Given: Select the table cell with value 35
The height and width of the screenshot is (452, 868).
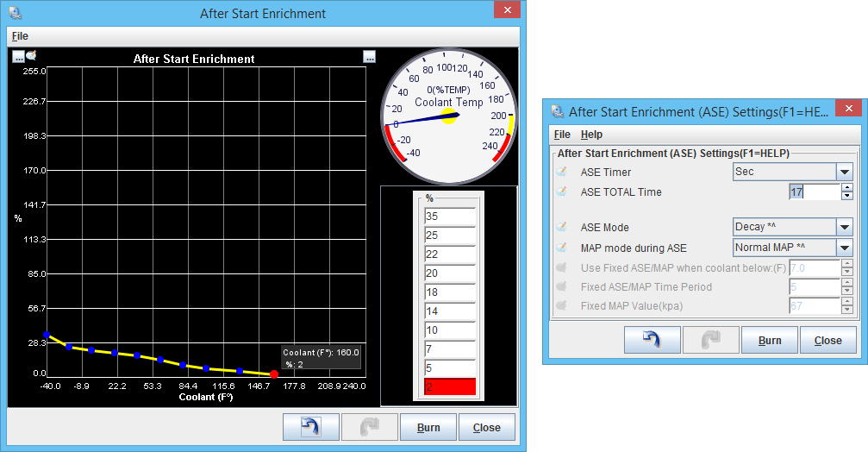Looking at the screenshot, I should coord(450,216).
